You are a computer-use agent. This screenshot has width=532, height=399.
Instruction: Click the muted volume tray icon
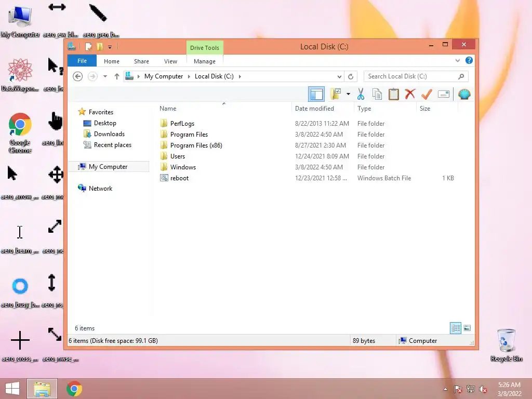click(483, 389)
